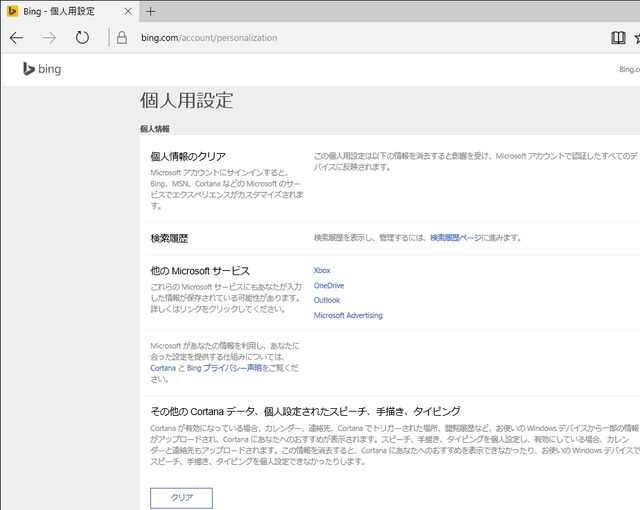Click the 個人情報 section label
The width and height of the screenshot is (640, 510).
pyautogui.click(x=155, y=129)
